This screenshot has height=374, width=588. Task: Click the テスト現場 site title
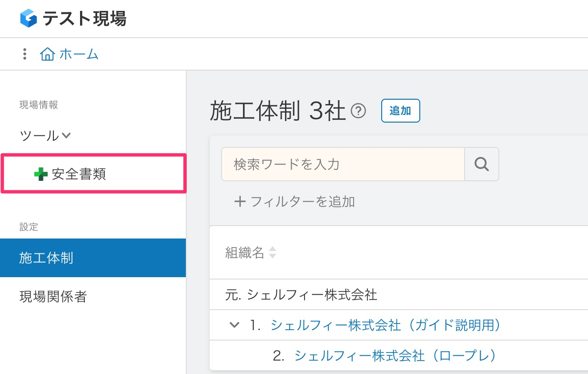[84, 19]
